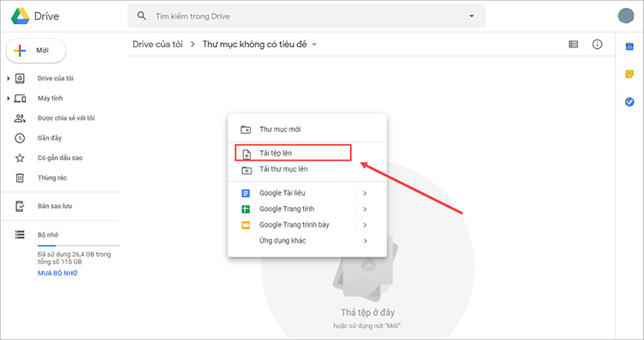Image resolution: width=644 pixels, height=340 pixels.
Task: Expand the 'Drive của tôi' tree arrow
Action: (9, 78)
